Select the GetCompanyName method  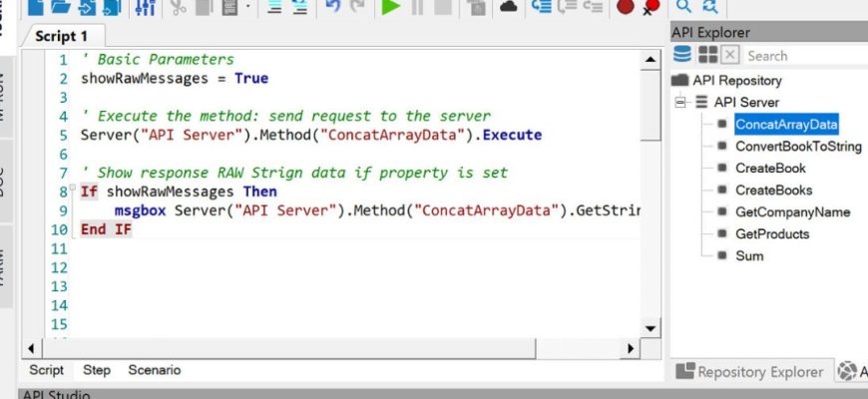coord(792,212)
